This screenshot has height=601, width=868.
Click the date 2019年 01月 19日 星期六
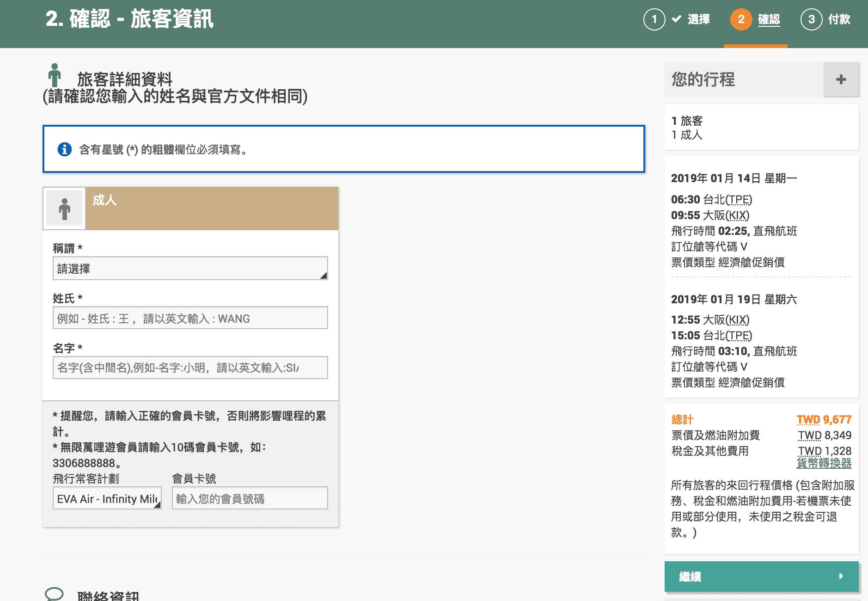pos(734,300)
